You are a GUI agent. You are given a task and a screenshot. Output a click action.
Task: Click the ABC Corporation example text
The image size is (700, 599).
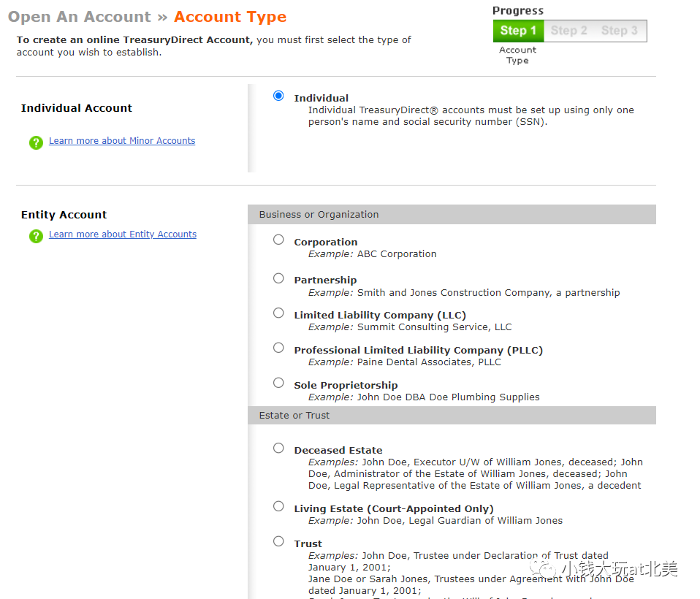click(397, 254)
